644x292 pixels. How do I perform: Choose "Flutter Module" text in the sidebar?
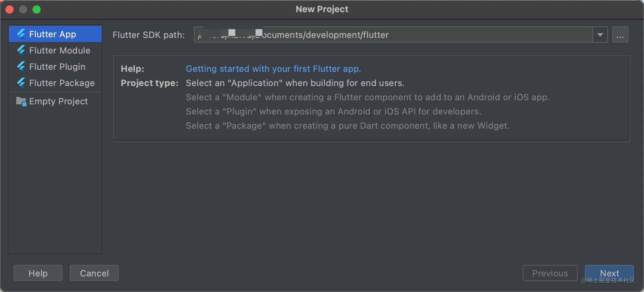click(x=60, y=50)
